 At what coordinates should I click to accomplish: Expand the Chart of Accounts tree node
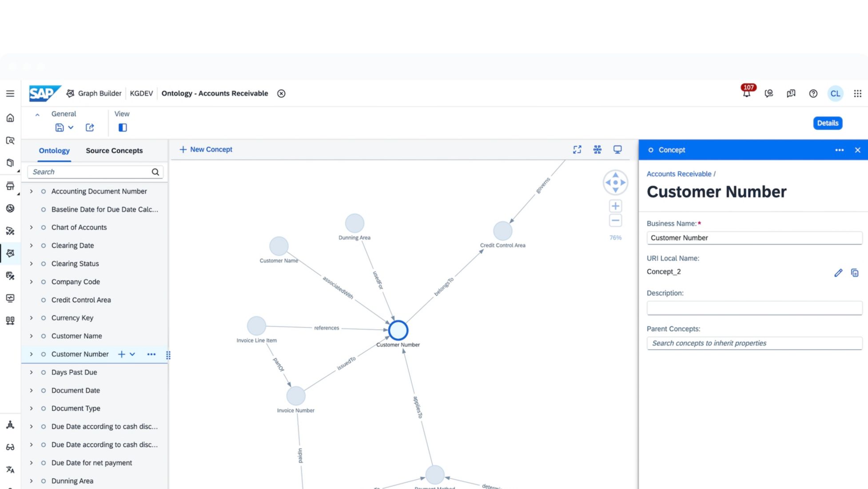point(31,227)
